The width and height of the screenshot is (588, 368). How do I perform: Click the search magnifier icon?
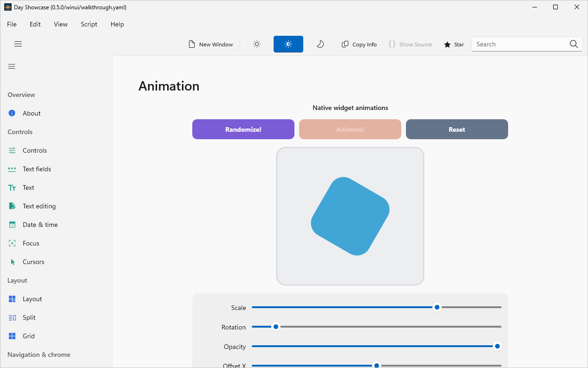574,44
